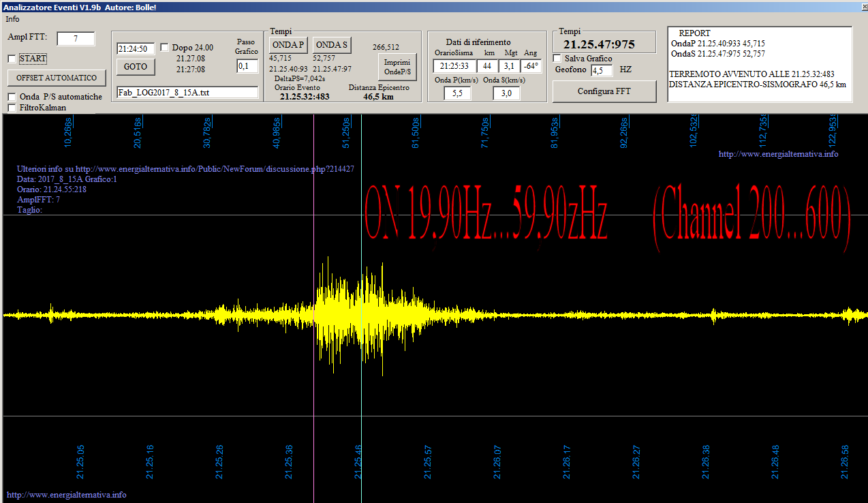Click the 21.25.26 time axis label
The width and height of the screenshot is (868, 503).
click(x=220, y=461)
